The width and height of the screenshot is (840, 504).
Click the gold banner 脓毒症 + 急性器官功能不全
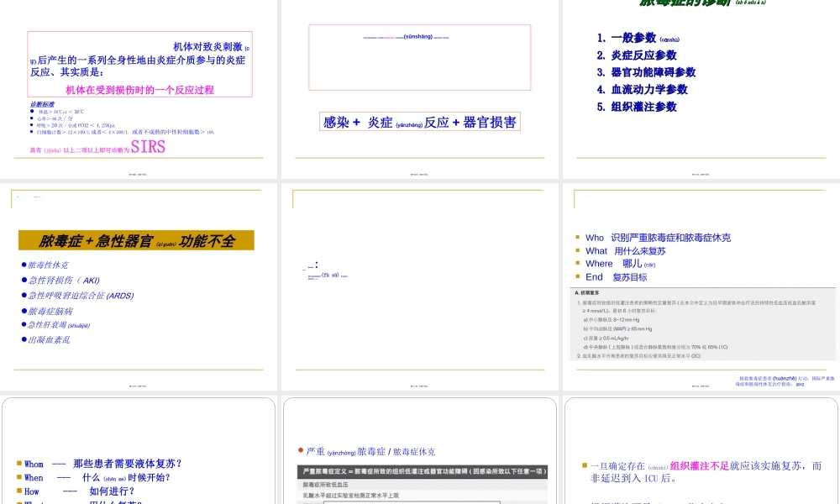pyautogui.click(x=136, y=240)
